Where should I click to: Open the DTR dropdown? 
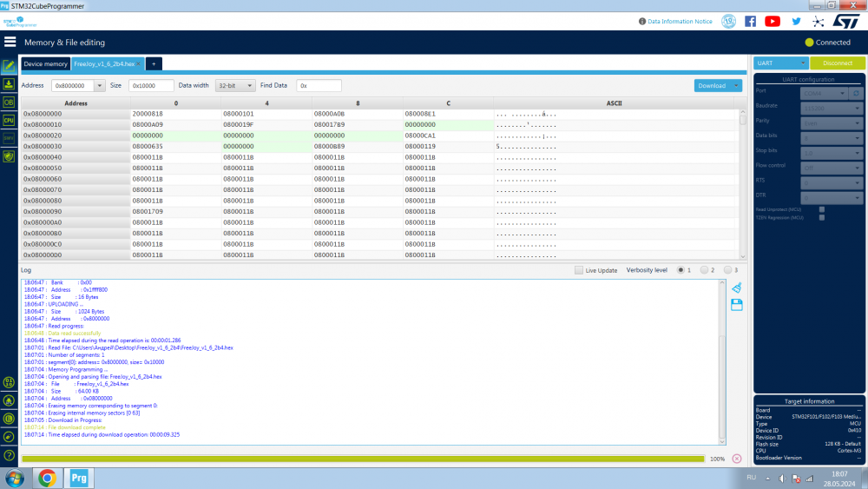click(832, 198)
